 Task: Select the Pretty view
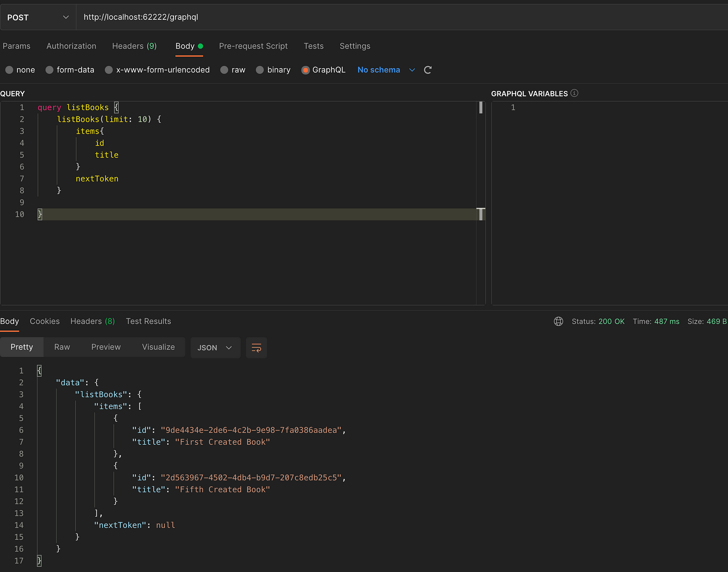coord(22,347)
